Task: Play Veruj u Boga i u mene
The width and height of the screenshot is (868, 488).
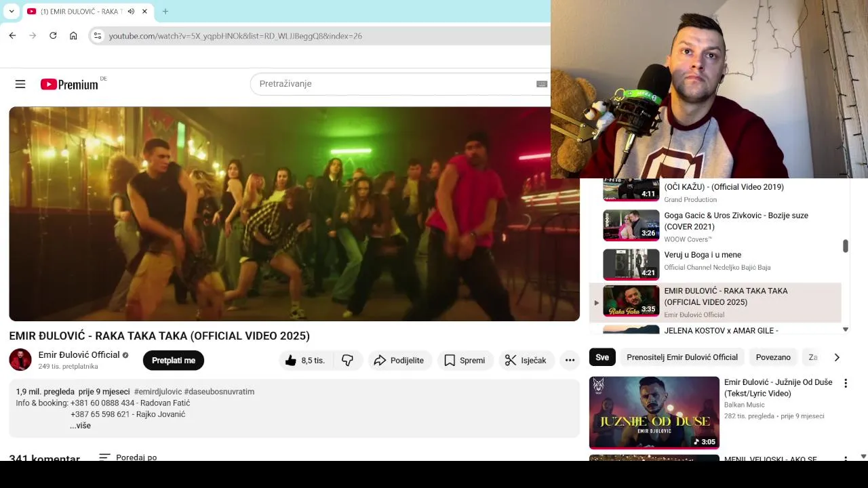Action: [x=703, y=255]
